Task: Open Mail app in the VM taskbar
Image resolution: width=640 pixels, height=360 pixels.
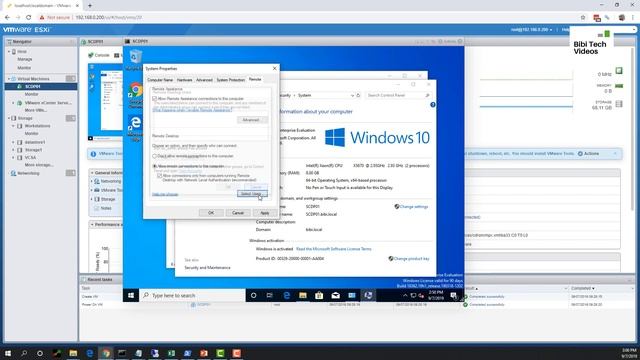Action: coord(336,296)
